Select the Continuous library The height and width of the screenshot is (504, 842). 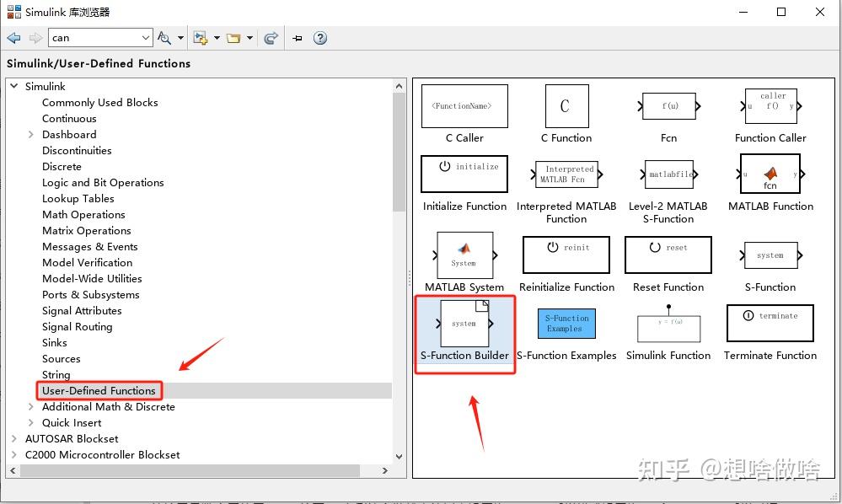(x=69, y=119)
